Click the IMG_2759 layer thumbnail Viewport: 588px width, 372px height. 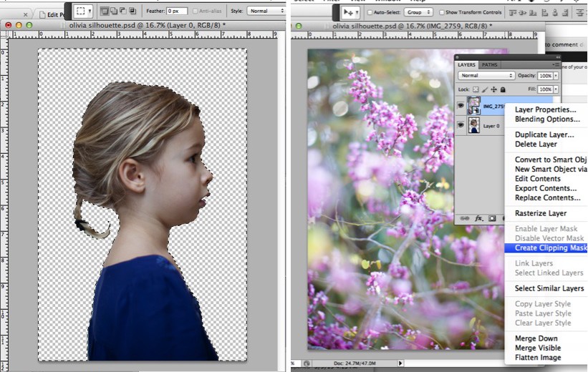(473, 106)
